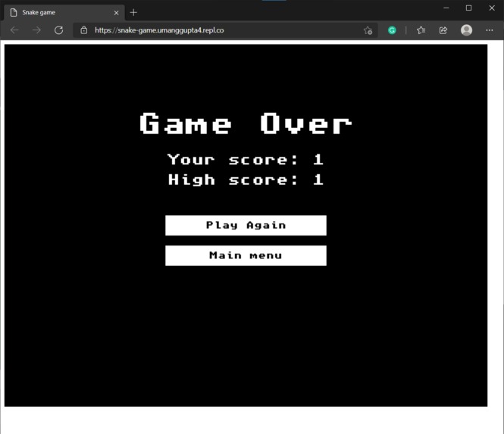Go back to the previous page

[15, 30]
